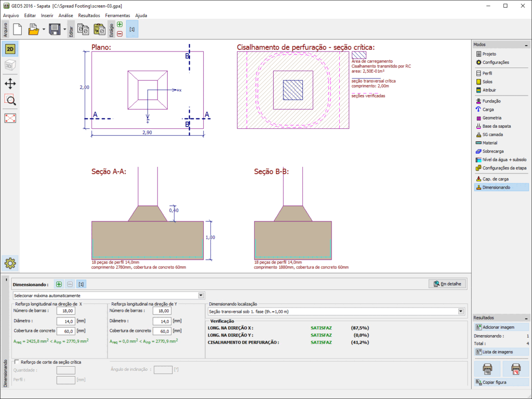This screenshot has height=399, width=532.
Task: Collapse the bottom Dimensionando frame handle
Action: coord(6,280)
